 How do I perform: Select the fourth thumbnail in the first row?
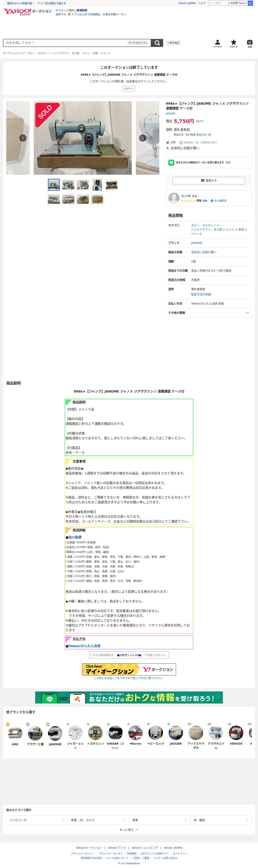97,185
